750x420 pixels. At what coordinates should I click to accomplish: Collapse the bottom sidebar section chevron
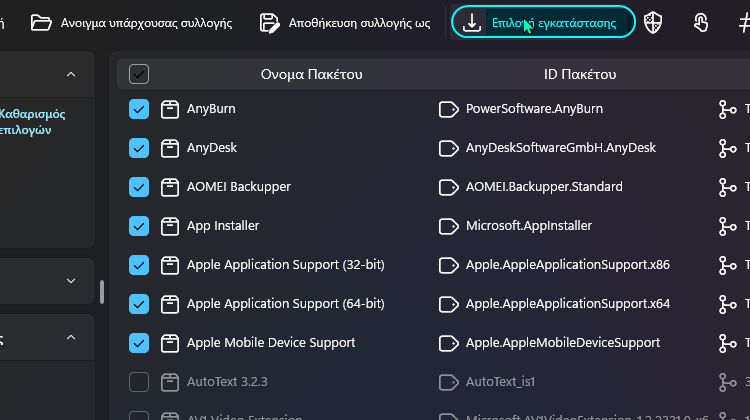coord(71,337)
